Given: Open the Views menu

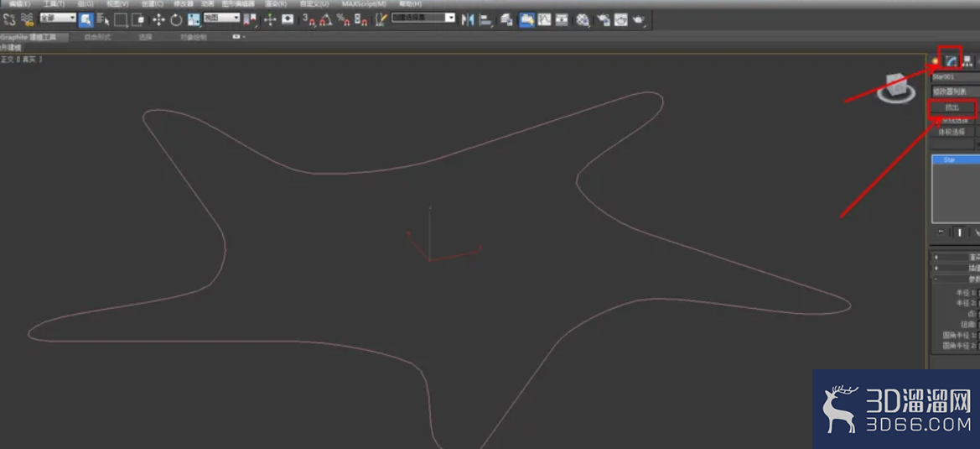Looking at the screenshot, I should [117, 3].
